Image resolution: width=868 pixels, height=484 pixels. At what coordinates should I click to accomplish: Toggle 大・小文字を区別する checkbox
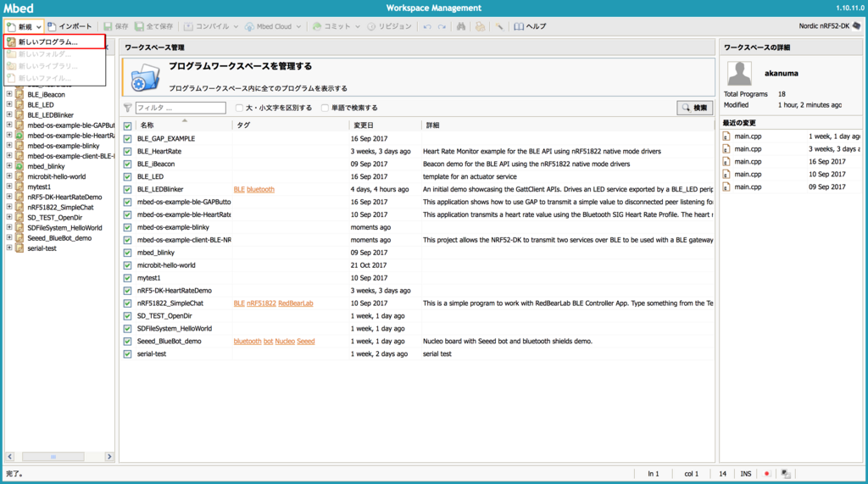click(239, 108)
